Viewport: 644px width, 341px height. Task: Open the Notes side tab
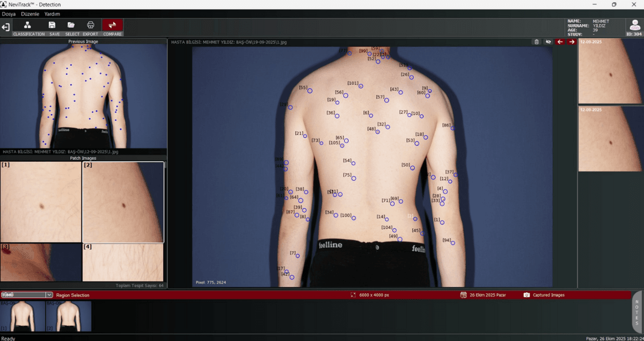point(638,313)
